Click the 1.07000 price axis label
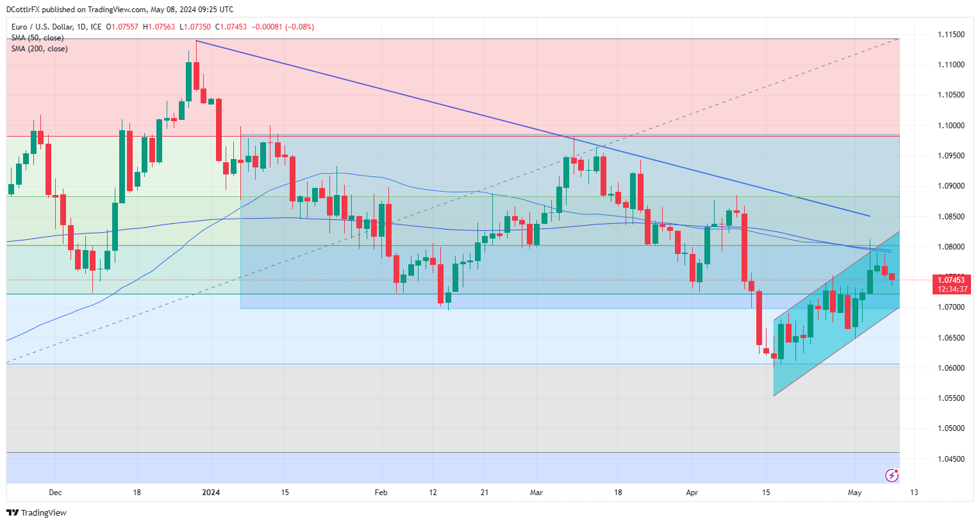980x524 pixels. tap(951, 307)
